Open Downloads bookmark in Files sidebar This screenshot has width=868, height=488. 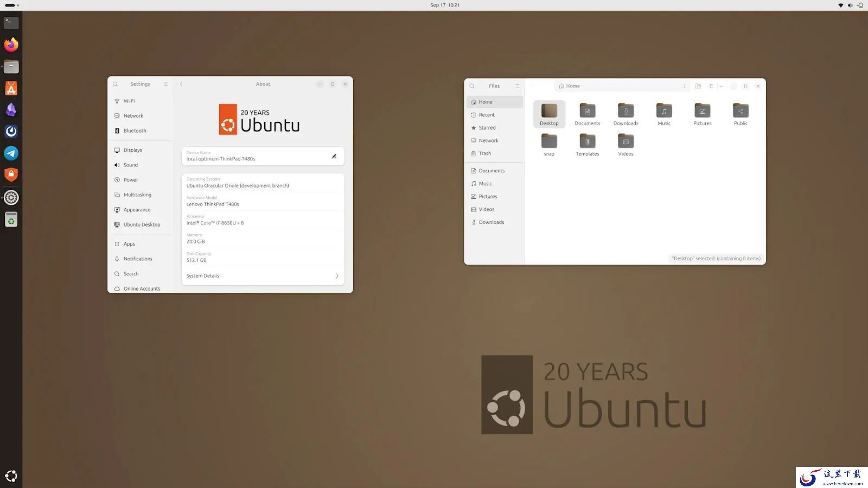495,222
